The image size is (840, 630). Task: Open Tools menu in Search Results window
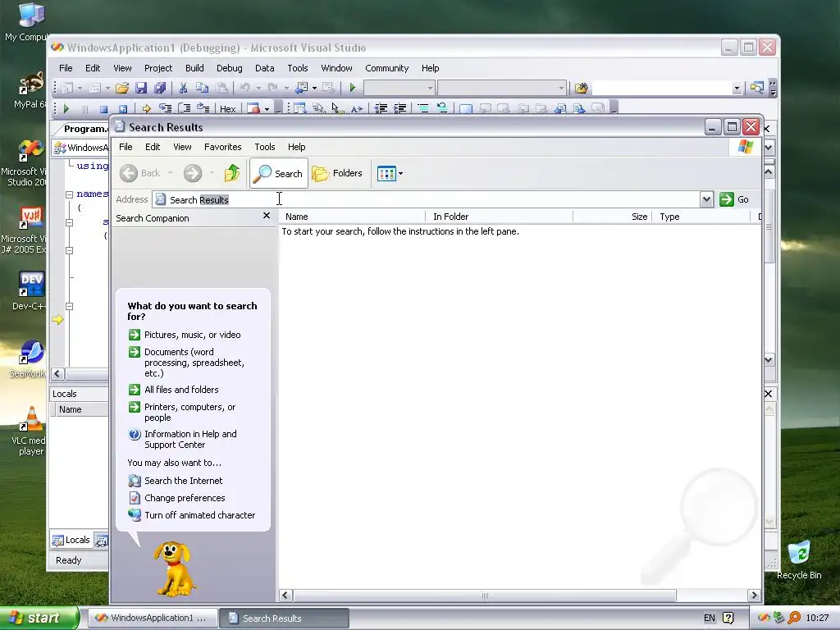265,147
